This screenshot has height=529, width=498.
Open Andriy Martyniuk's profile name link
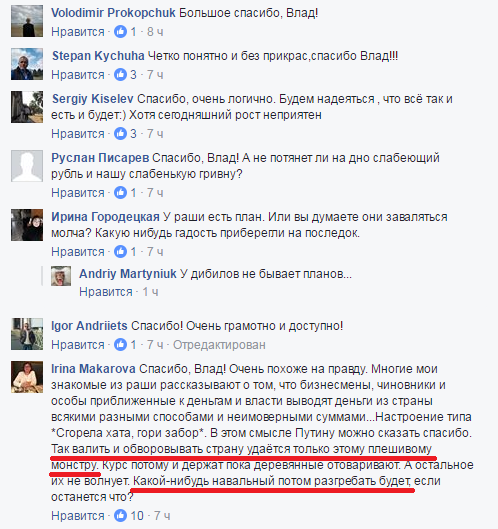click(x=128, y=274)
